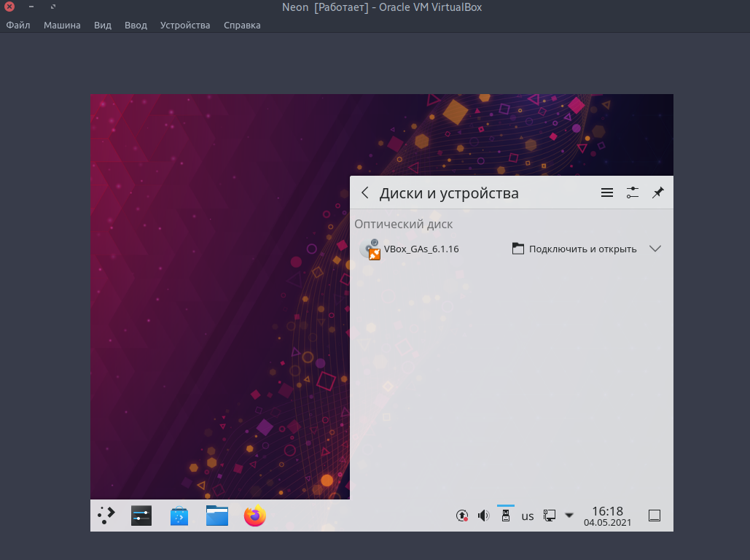
Task: Click the software updates tray icon
Action: (461, 516)
